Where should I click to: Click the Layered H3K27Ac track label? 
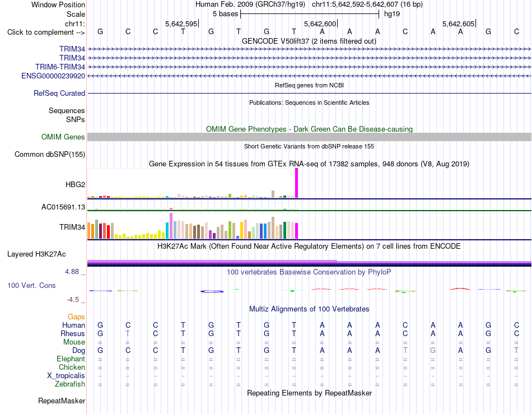(x=36, y=254)
